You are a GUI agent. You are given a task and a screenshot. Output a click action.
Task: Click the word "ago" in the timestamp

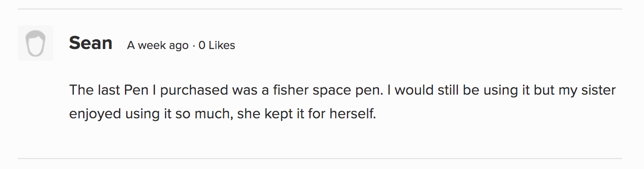coord(179,45)
